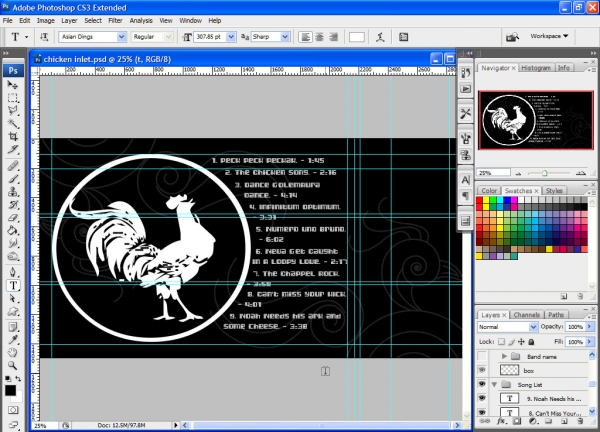Click left align text button
Screen dimensions: 600x432
[x=305, y=37]
